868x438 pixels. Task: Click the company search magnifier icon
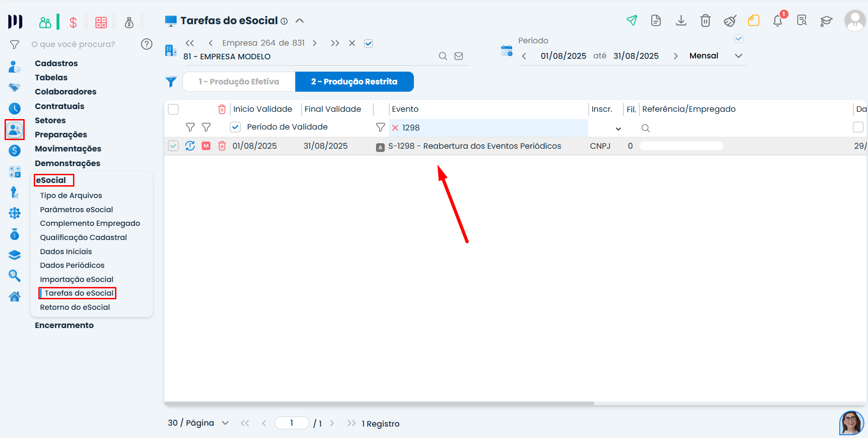point(443,56)
